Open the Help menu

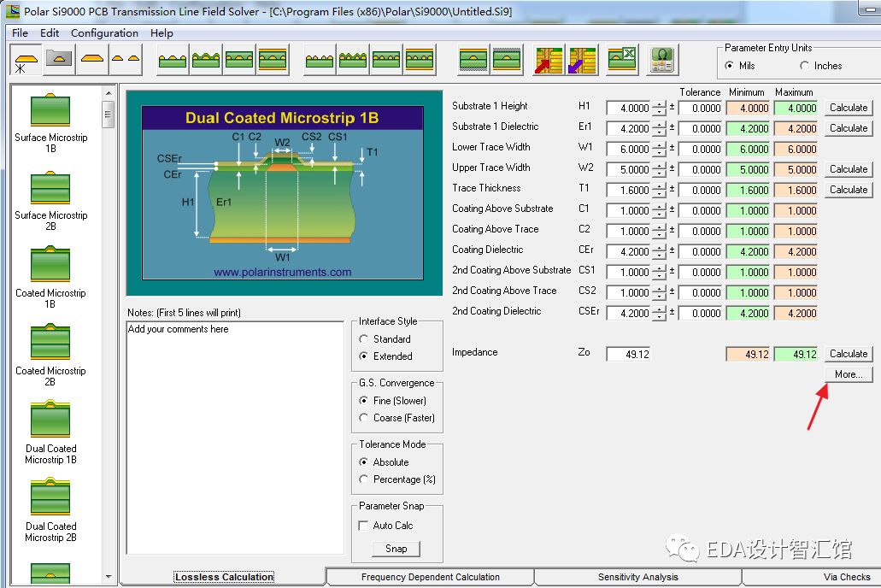tap(162, 32)
